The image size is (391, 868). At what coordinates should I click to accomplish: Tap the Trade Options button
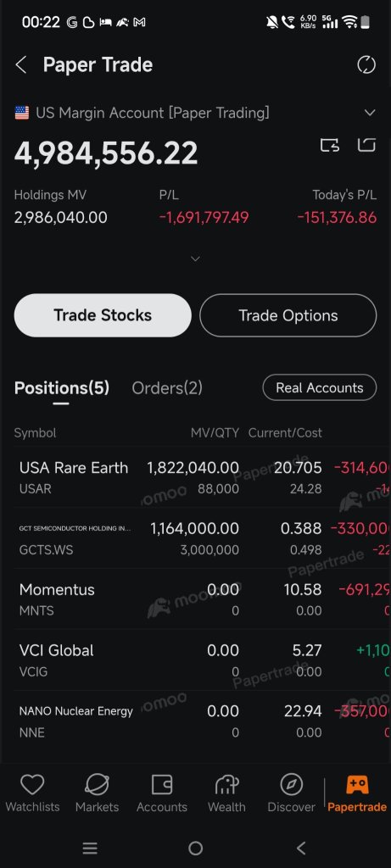[288, 315]
